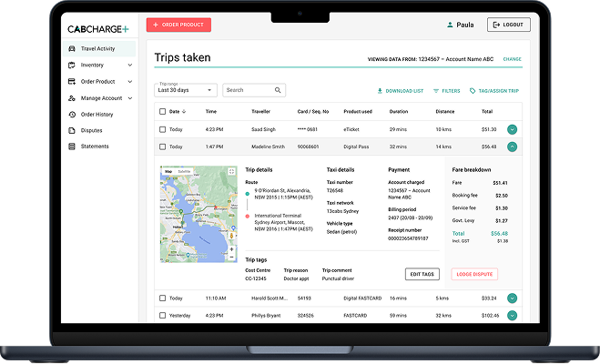600x364 pixels.
Task: Check the Saad Singh trip checkbox
Action: tap(162, 129)
